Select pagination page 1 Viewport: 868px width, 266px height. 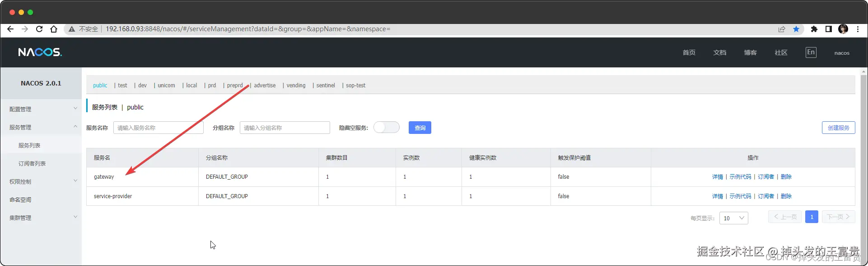pos(812,217)
